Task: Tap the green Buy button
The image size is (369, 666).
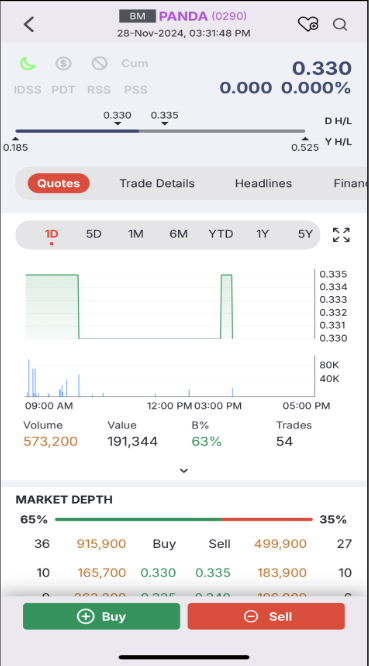Action: [x=101, y=616]
